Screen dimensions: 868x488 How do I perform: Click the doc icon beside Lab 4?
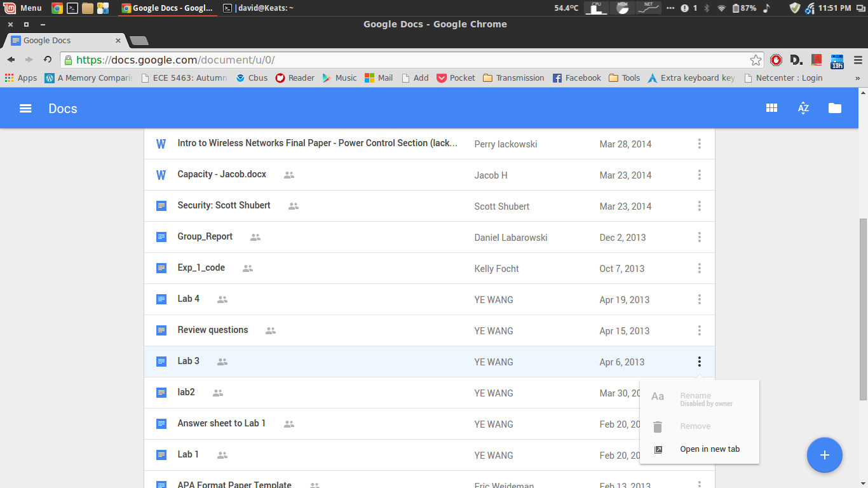161,299
